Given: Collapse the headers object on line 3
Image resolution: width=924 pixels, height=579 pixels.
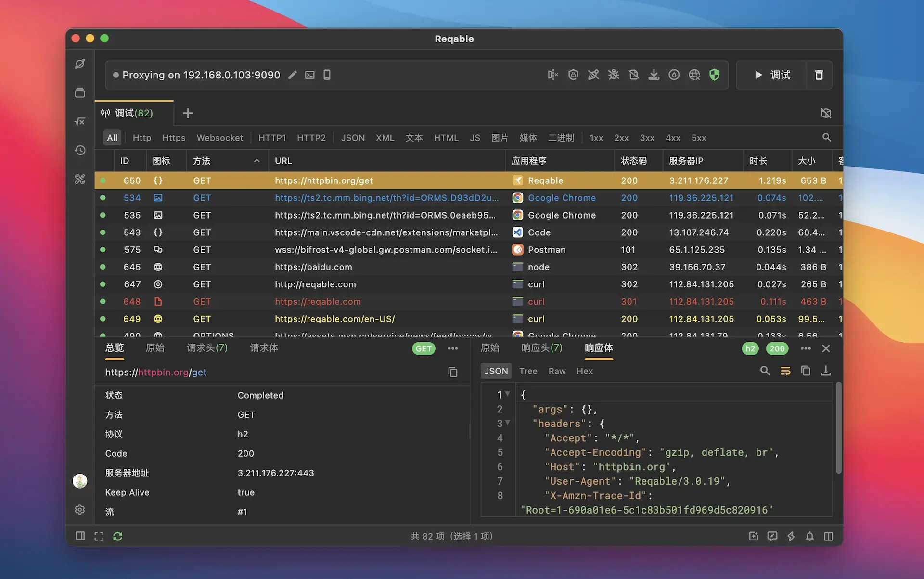Looking at the screenshot, I should [508, 423].
